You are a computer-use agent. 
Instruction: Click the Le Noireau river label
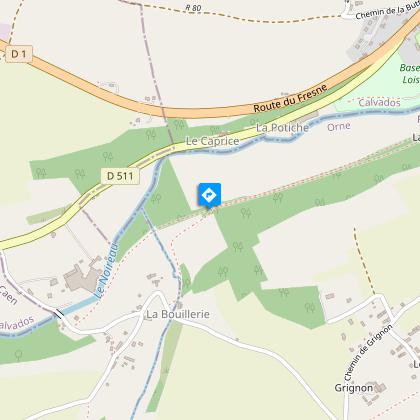pyautogui.click(x=106, y=270)
